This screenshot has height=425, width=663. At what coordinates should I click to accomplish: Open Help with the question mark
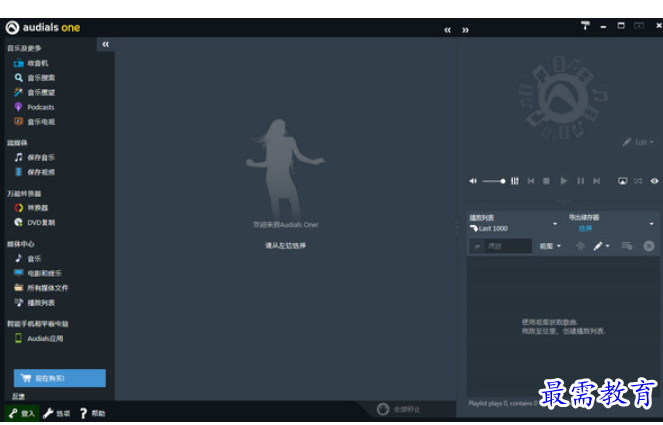point(92,413)
